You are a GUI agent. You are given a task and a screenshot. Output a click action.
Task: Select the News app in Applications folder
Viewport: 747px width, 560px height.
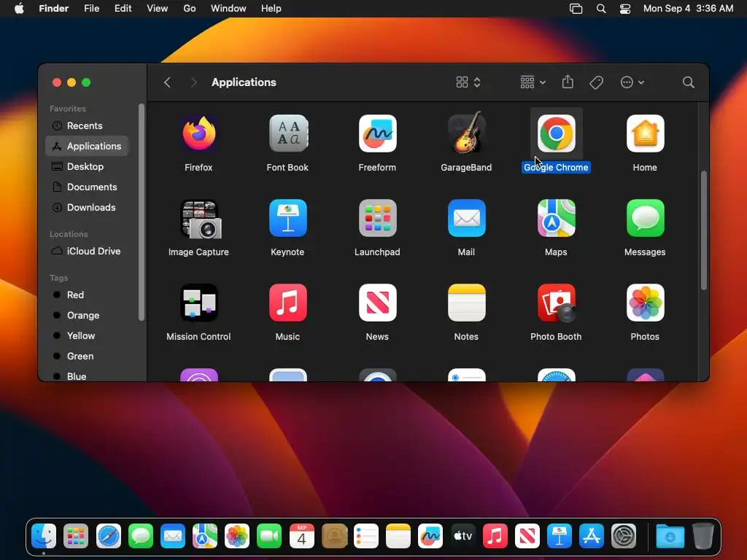(x=377, y=303)
